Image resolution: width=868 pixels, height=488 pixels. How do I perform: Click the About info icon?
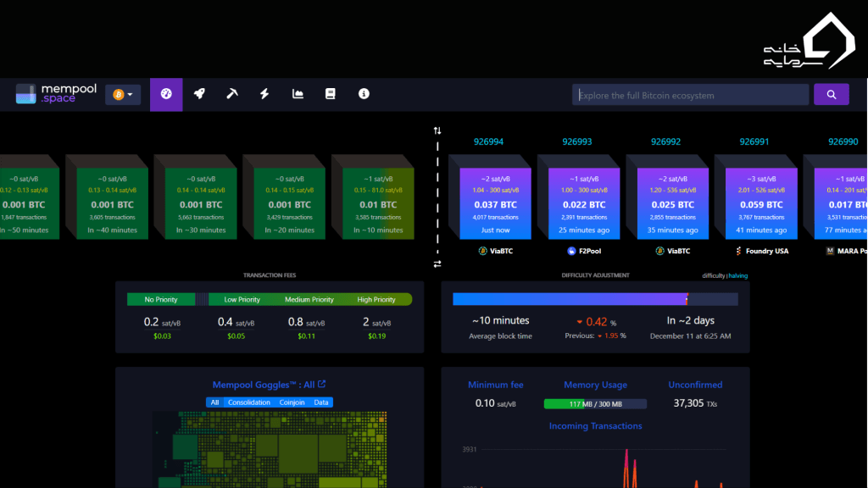click(363, 94)
